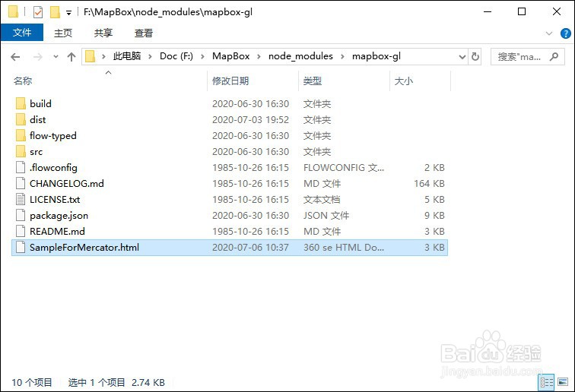Click the 2020-07-03 19:52 date of dist
The height and width of the screenshot is (392, 575).
click(250, 120)
